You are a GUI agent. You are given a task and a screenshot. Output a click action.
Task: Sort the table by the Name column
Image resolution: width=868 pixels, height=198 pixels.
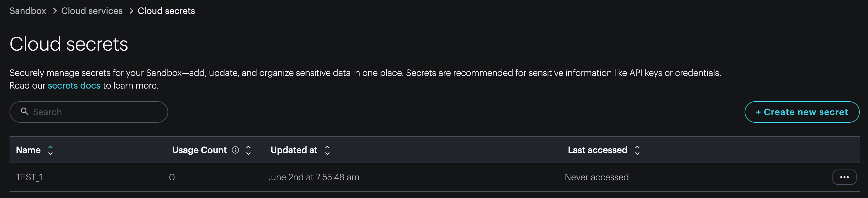point(50,150)
